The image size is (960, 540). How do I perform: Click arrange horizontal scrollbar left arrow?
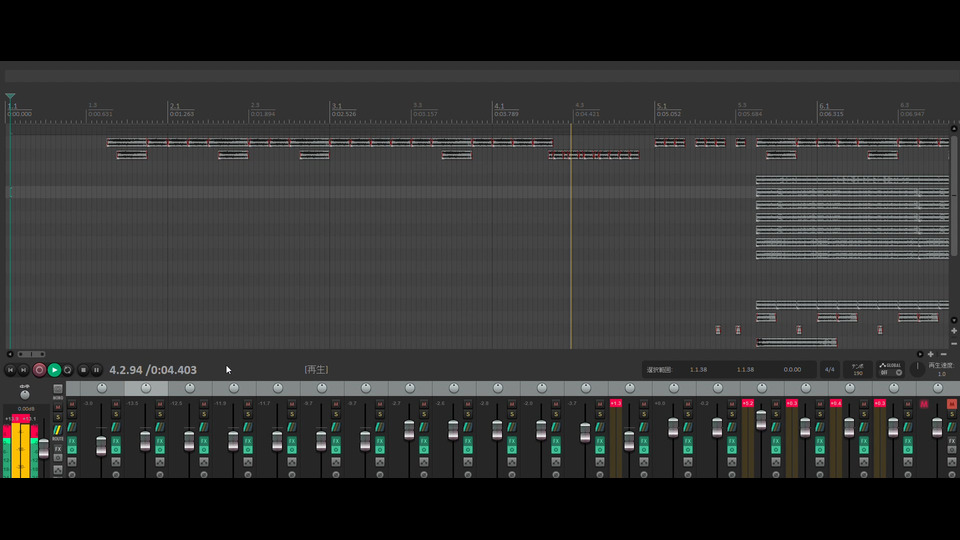point(10,354)
